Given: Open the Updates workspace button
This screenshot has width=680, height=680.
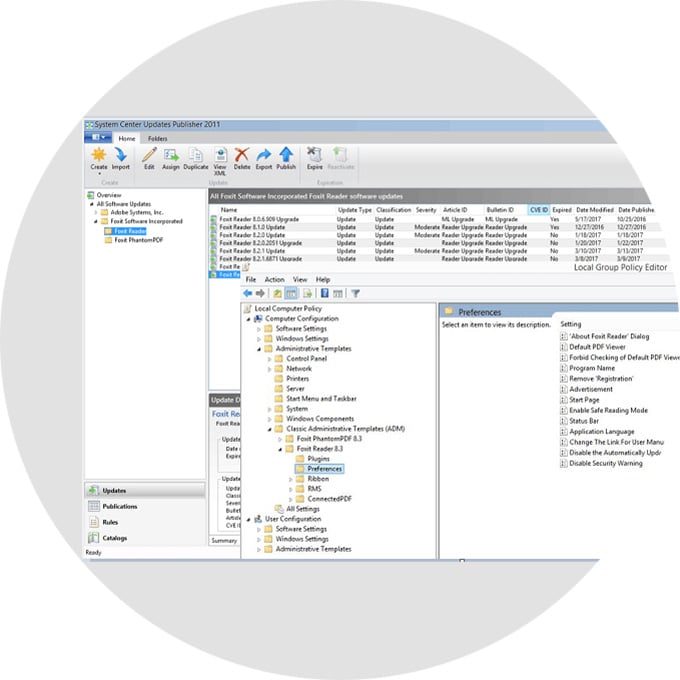Looking at the screenshot, I should 145,490.
